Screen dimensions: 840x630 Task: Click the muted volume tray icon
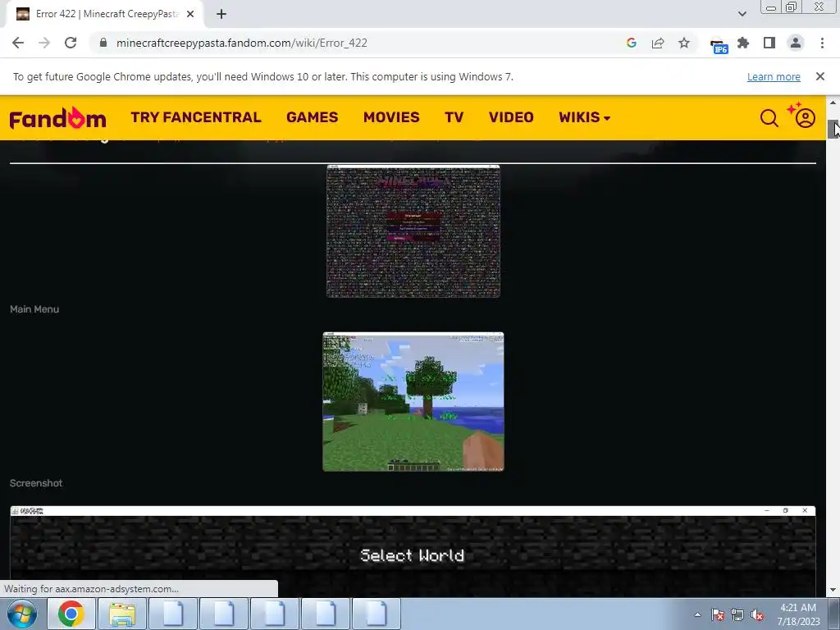click(757, 614)
